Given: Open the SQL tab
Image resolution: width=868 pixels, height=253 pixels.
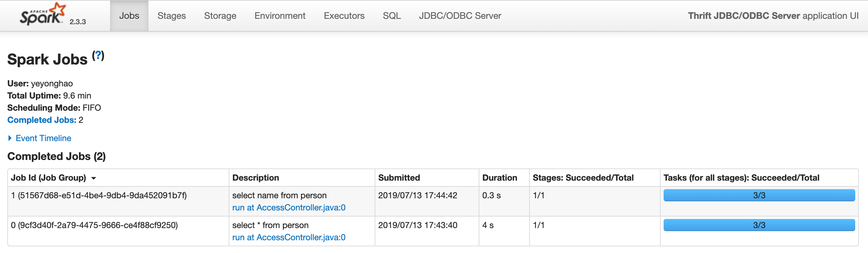Looking at the screenshot, I should [391, 16].
